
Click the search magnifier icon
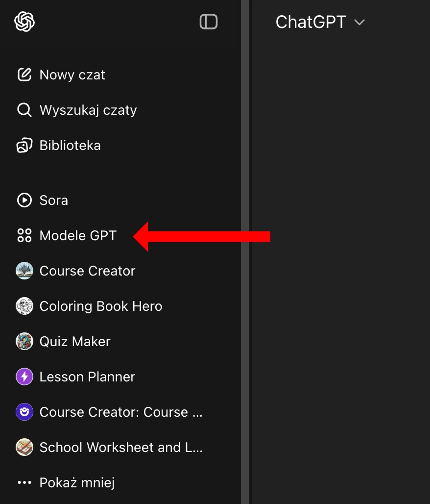pyautogui.click(x=24, y=110)
